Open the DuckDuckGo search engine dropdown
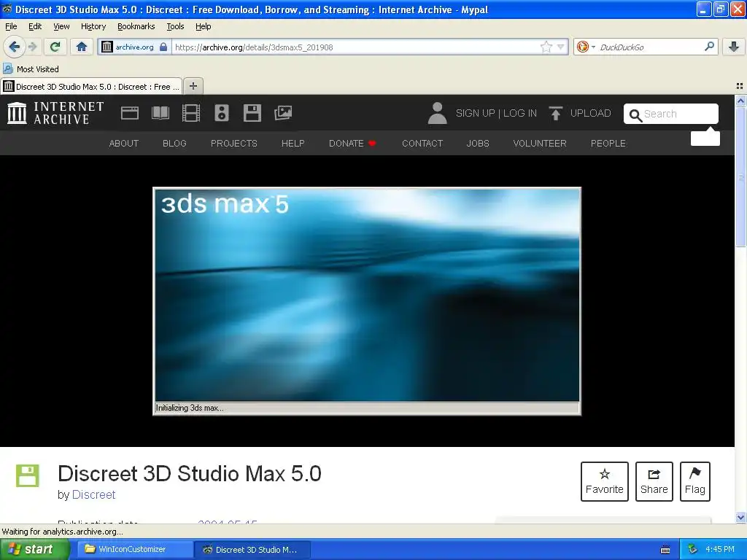747x560 pixels. 586,47
